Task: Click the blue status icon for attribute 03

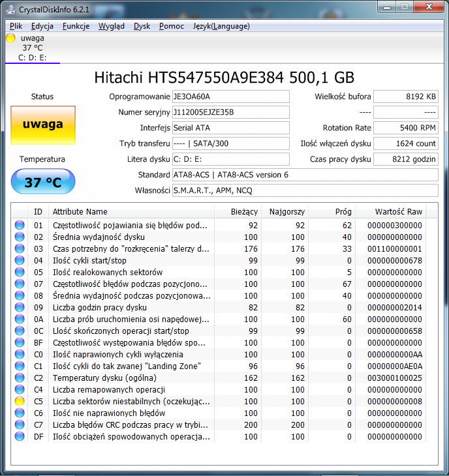Action: coord(20,248)
